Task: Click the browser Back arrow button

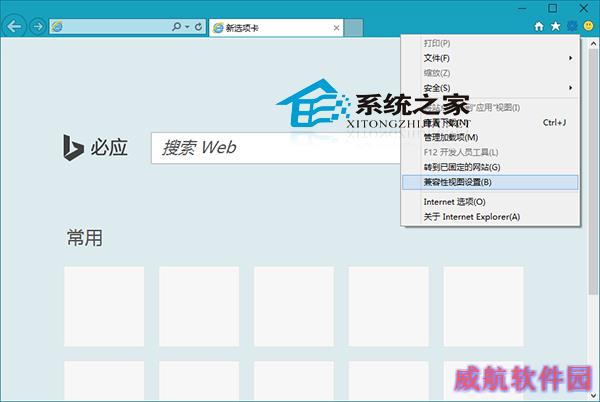Action: tap(14, 26)
